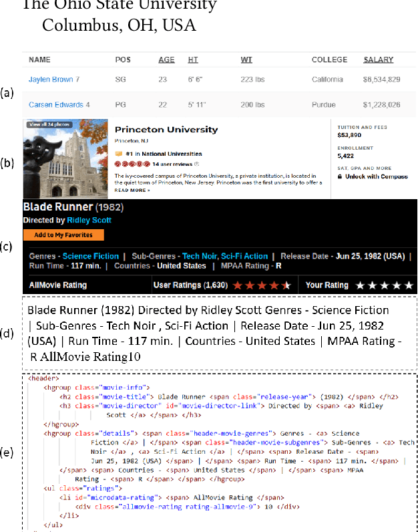Sort table by AGE column header
Image resolution: width=418 pixels, height=532 pixels.
166,60
